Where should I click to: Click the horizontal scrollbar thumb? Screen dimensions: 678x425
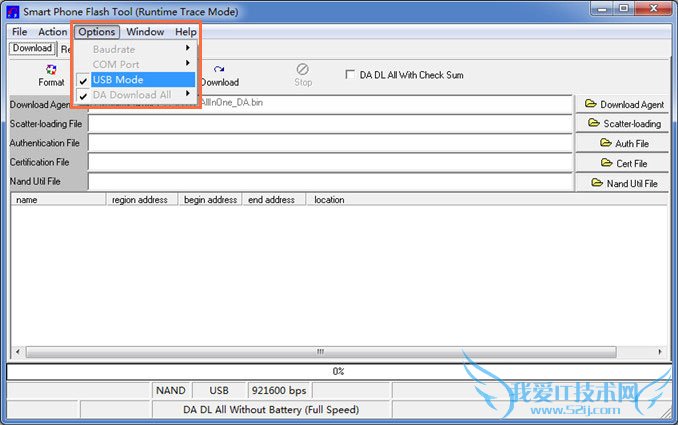[321, 352]
